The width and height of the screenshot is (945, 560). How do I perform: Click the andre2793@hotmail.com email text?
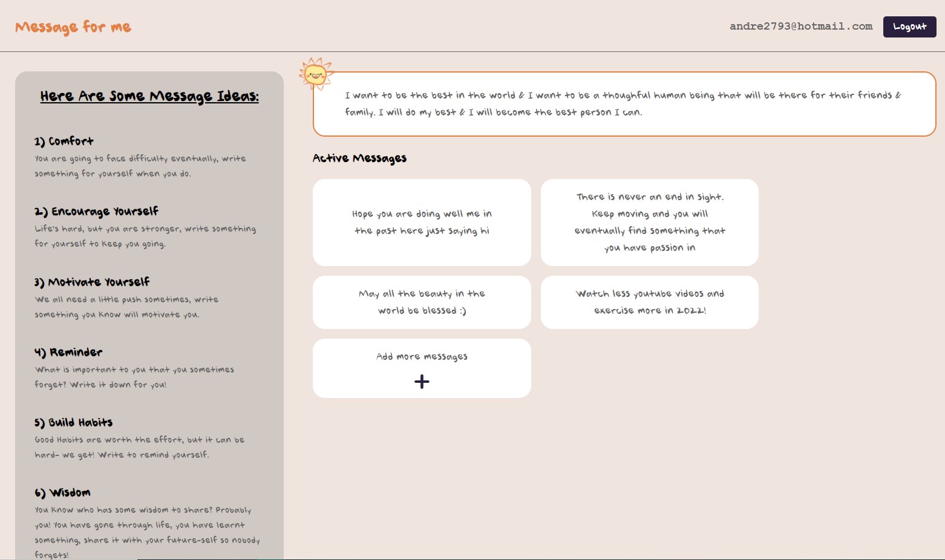point(801,27)
